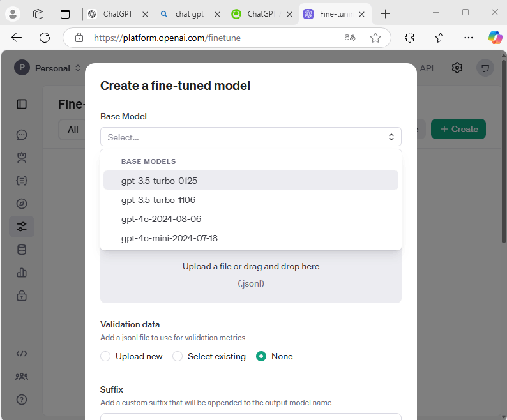Image resolution: width=507 pixels, height=420 pixels.
Task: Toggle the sidebar collapse icon
Action: click(x=22, y=104)
